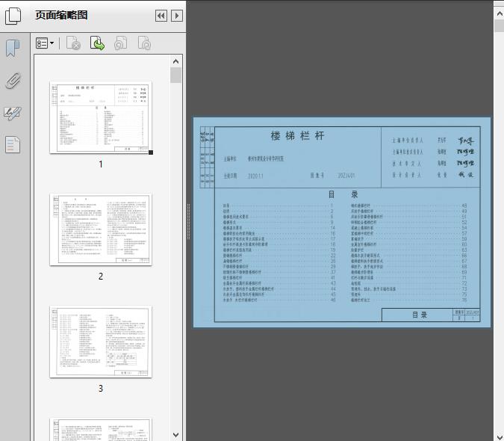Click the page icon with green arrow
This screenshot has height=441, width=504.
(x=97, y=44)
